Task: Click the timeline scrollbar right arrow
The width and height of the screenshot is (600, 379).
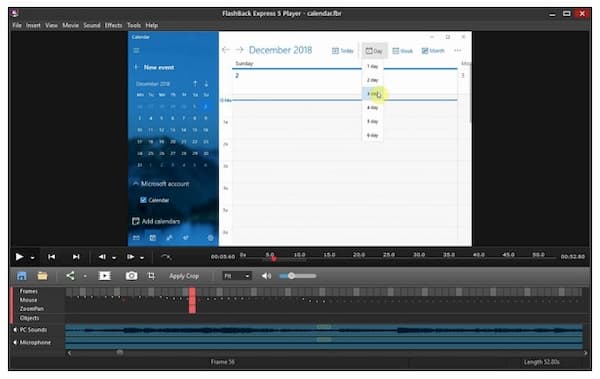Action: pos(585,353)
